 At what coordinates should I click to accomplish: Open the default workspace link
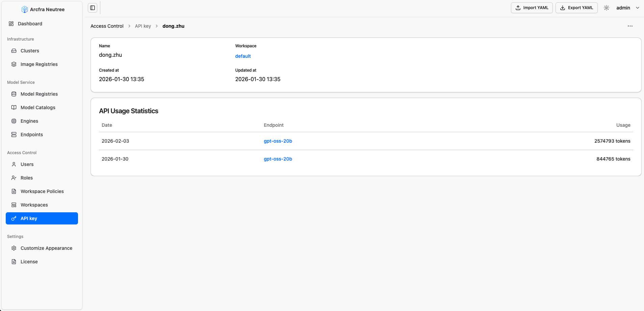point(243,56)
